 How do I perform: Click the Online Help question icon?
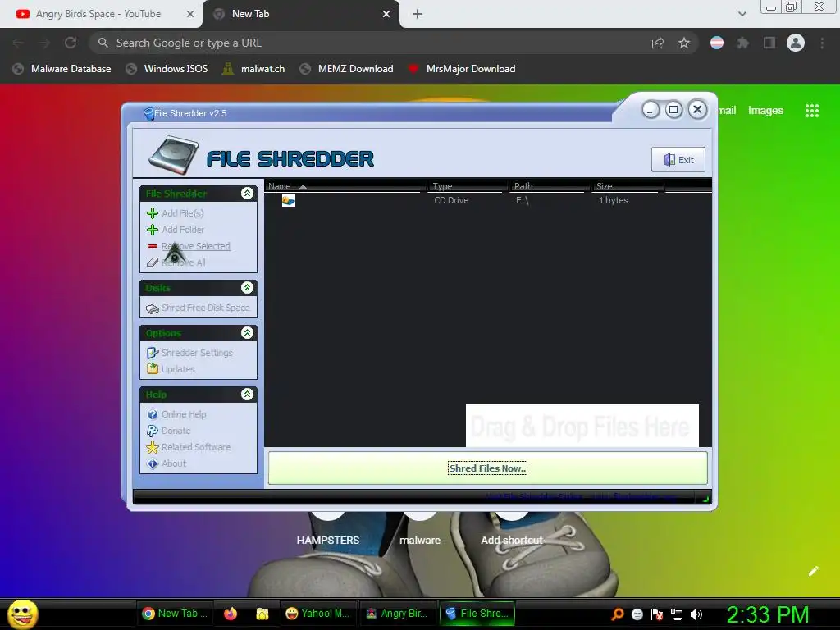point(152,414)
